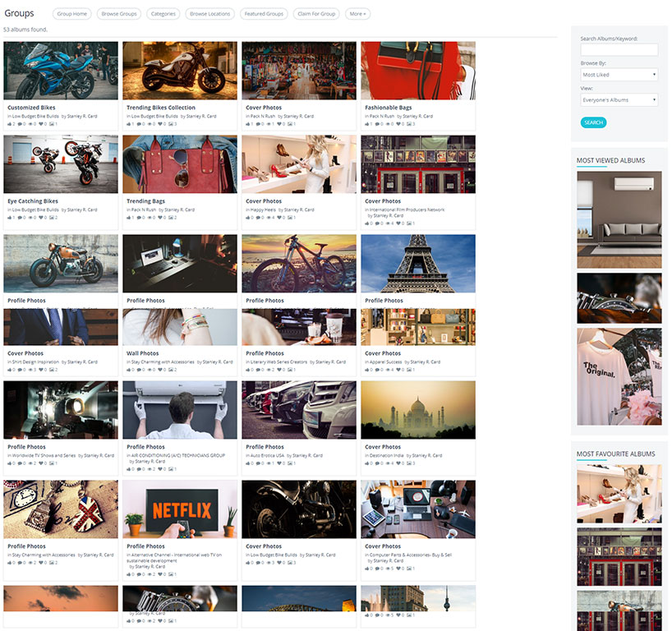Image resolution: width=672 pixels, height=631 pixels.
Task: Click the photo count icon under Auto Erotica USA album
Action: click(290, 463)
